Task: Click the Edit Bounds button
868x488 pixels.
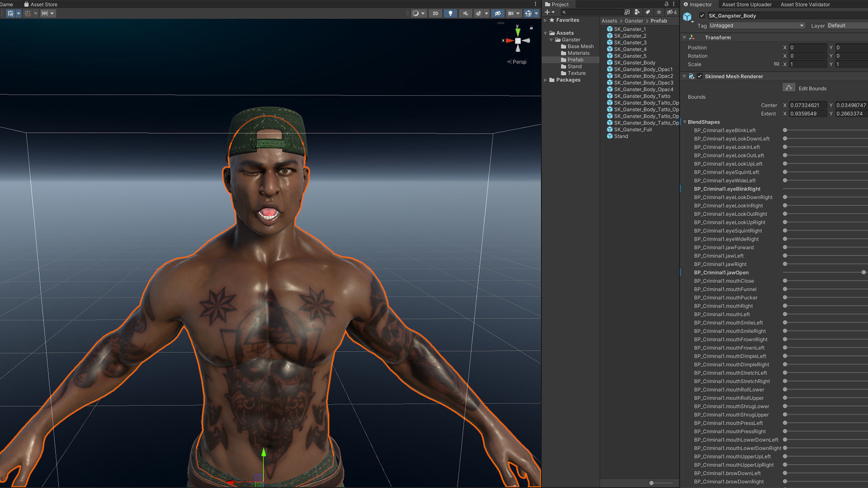Action: [788, 88]
